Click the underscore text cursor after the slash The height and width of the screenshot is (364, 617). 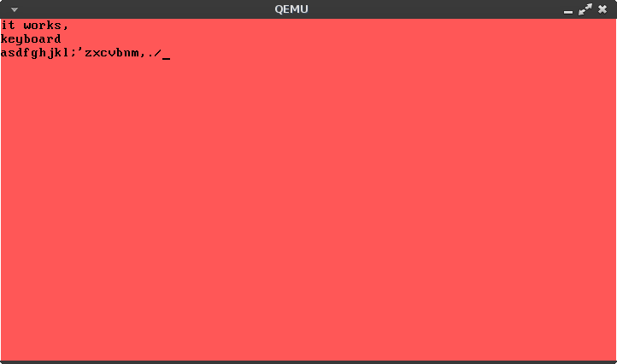coord(166,59)
